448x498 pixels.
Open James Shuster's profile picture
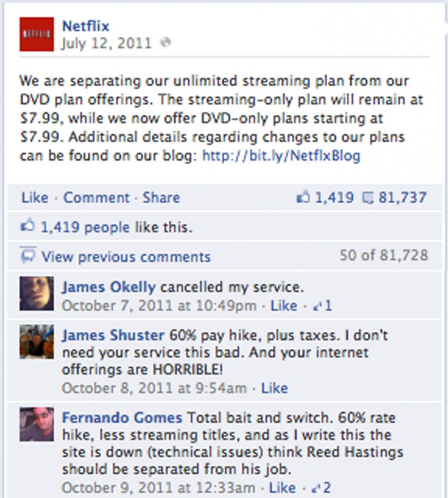[36, 342]
